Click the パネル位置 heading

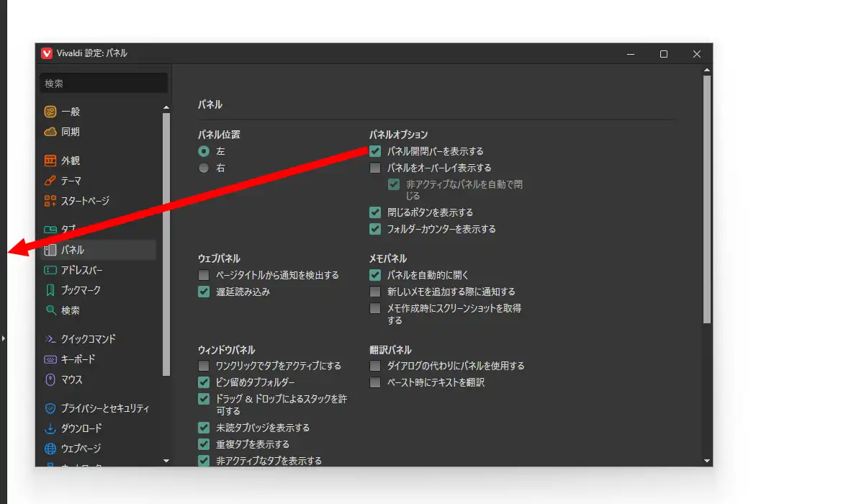coord(219,135)
